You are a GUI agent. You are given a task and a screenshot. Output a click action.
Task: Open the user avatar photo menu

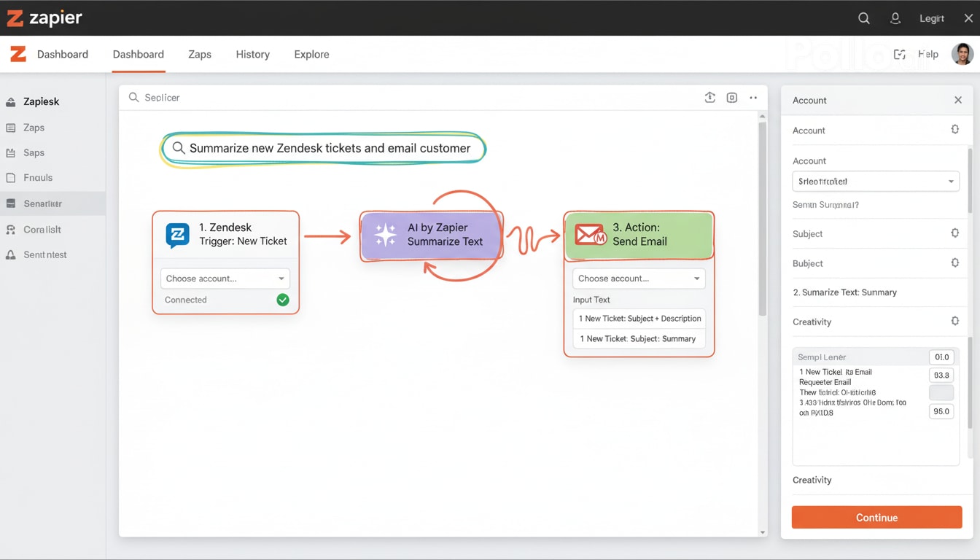tap(962, 54)
